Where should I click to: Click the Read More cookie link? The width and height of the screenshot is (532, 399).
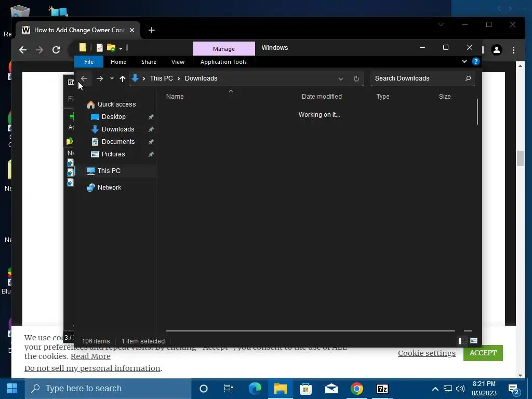(x=90, y=356)
